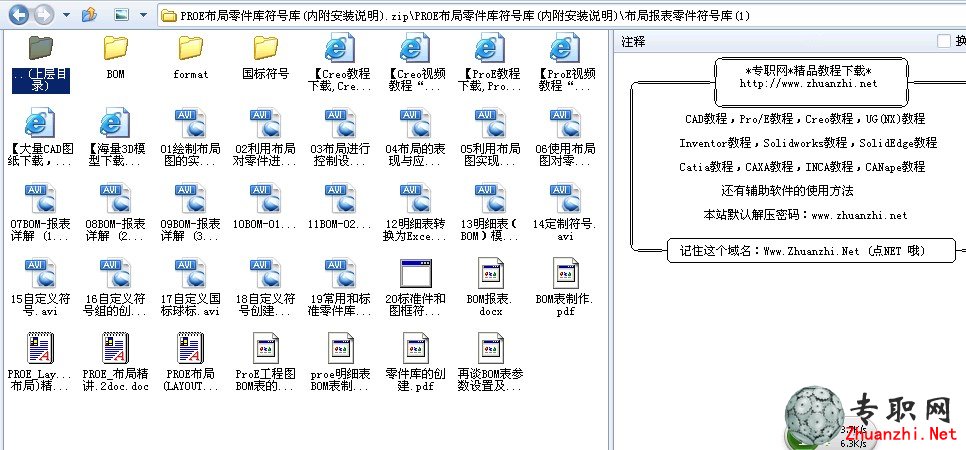
Task: Select the 03布局进行控制 AVI file
Action: [x=340, y=138]
